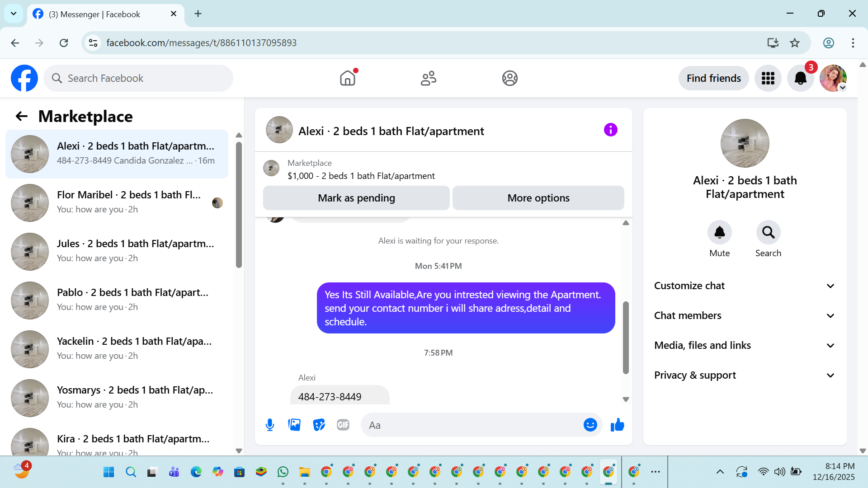The image size is (868, 488).
Task: Open the Flor Maribel conversation
Action: (117, 203)
